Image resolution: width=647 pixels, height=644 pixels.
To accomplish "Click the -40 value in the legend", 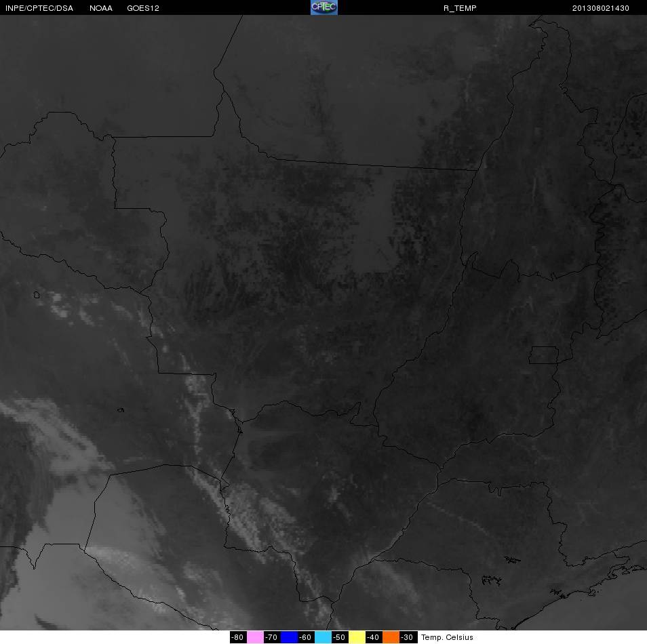I will coord(373,637).
